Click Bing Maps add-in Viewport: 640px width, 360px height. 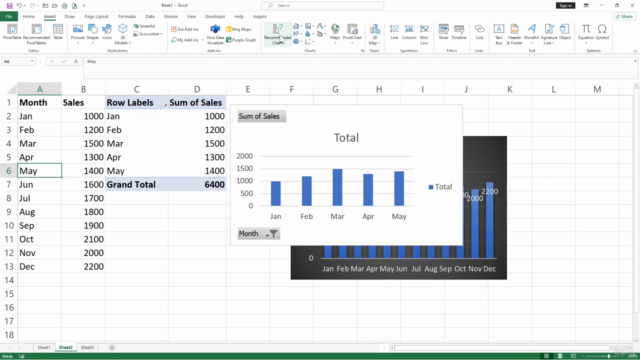pyautogui.click(x=239, y=29)
